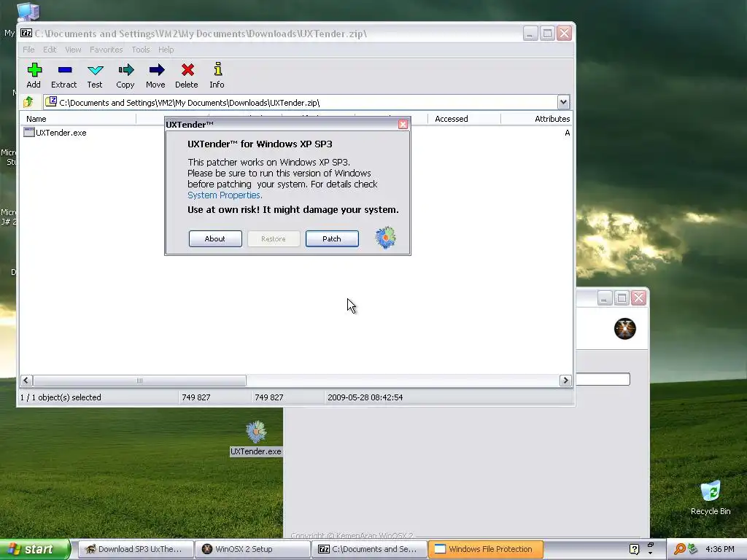Viewport: 747px width, 560px height.
Task: Click the date '2009-05-28 08:42:54' in status bar
Action: tap(365, 397)
